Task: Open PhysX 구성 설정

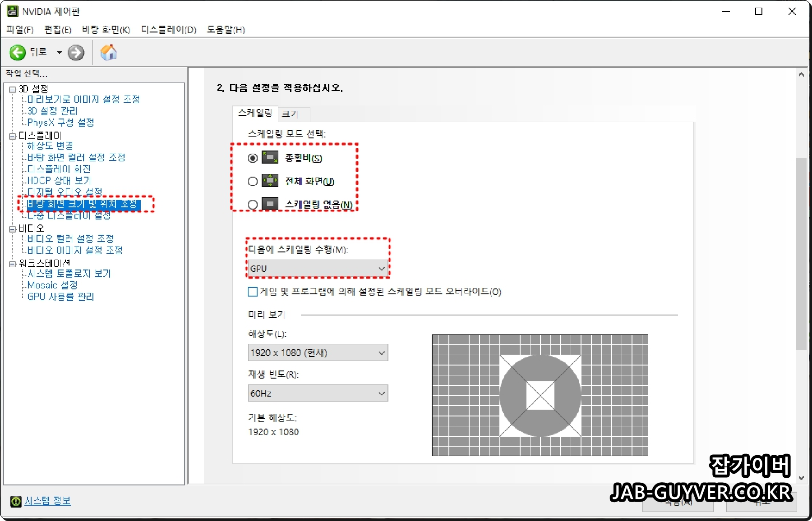Action: 60,123
